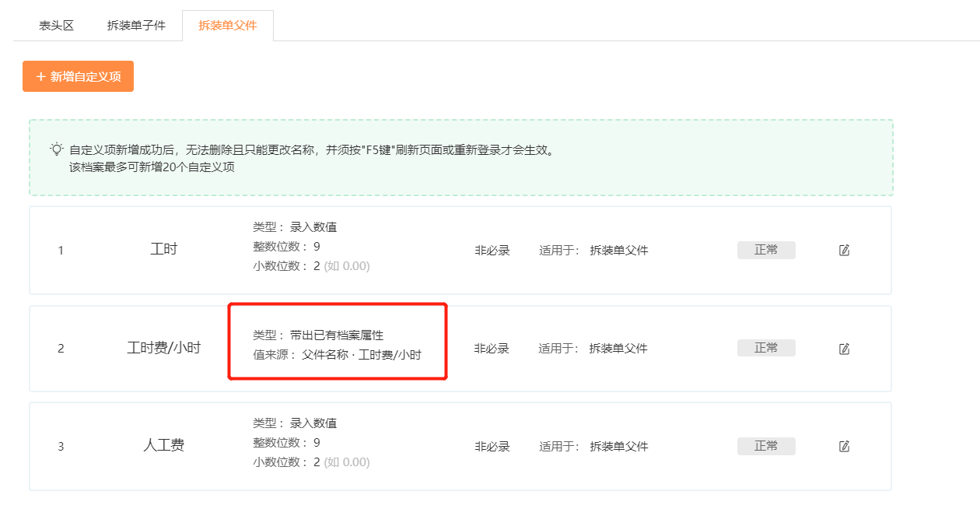
Task: Click the lightbulb tip icon
Action: 56,149
